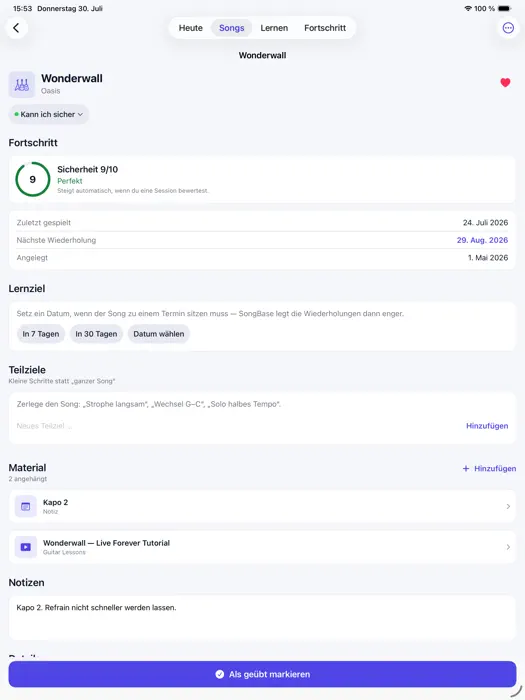Open the Kapo 2 note icon
Image resolution: width=525 pixels, height=700 pixels.
(26, 506)
